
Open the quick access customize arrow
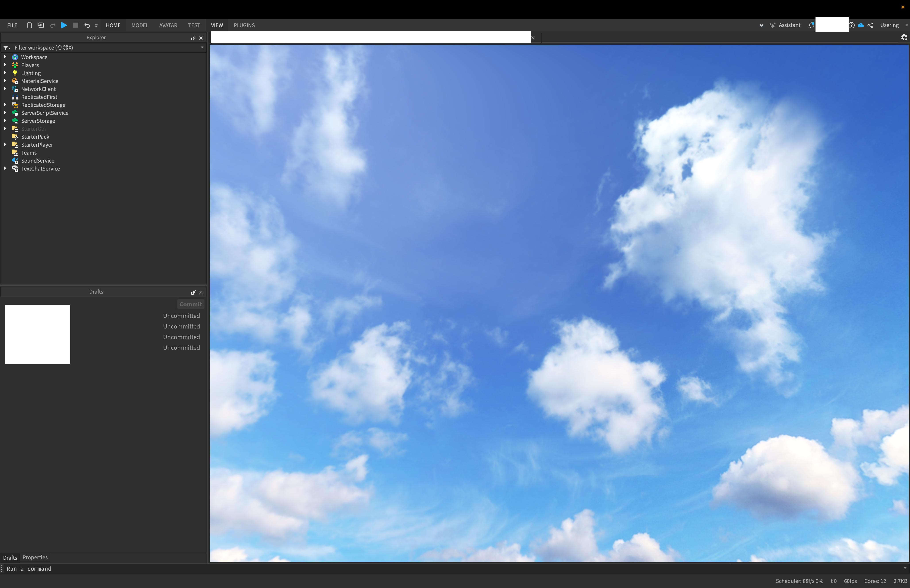point(96,26)
